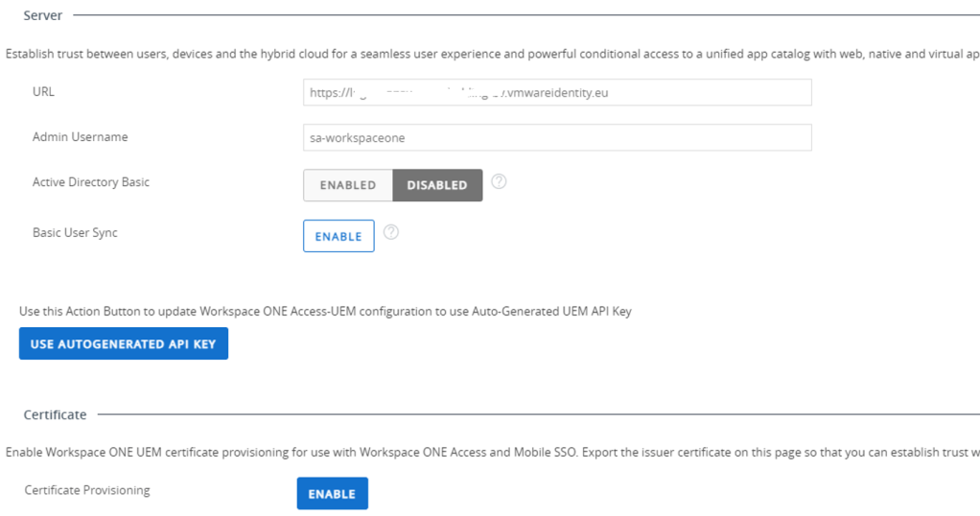Focus the URL input field

(556, 93)
